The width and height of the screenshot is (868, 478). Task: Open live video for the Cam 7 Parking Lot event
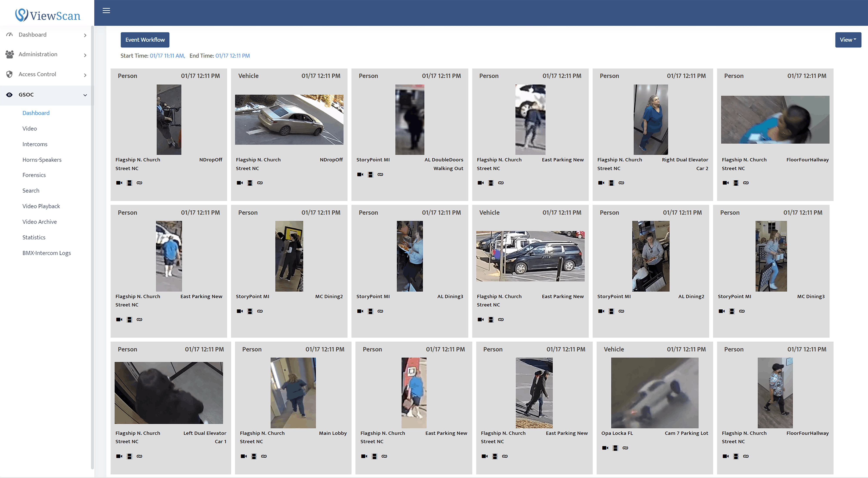pos(605,448)
